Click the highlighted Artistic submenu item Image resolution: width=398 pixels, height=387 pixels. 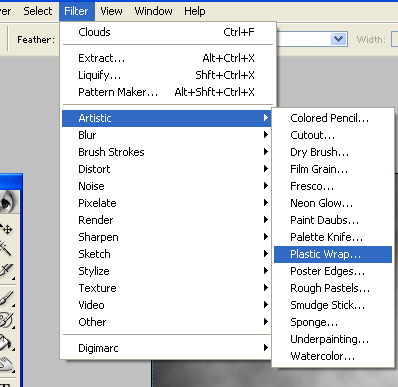pyautogui.click(x=167, y=118)
